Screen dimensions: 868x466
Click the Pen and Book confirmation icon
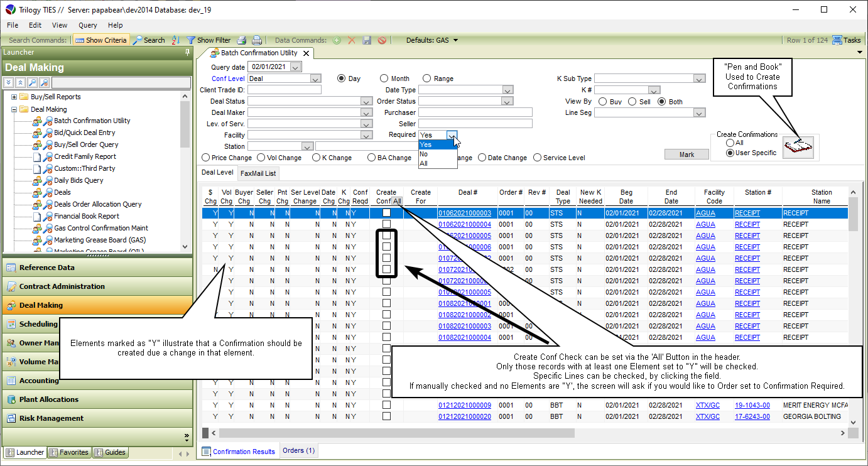coord(798,148)
